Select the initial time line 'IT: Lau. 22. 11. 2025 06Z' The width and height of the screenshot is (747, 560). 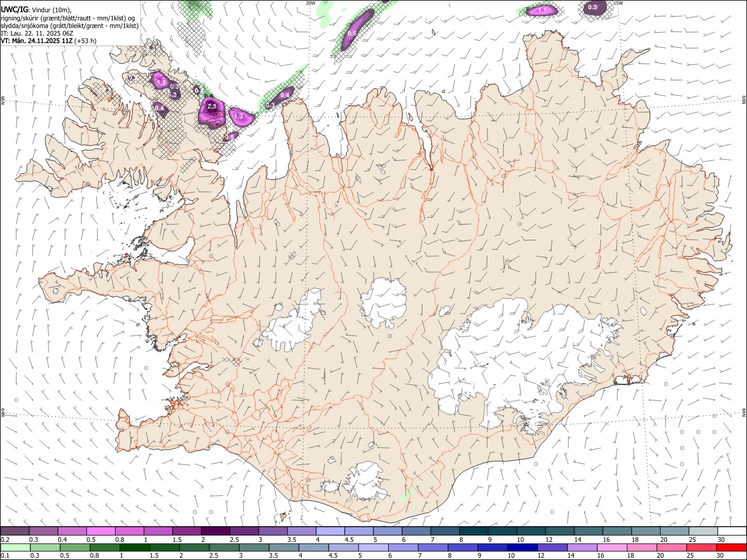pyautogui.click(x=37, y=33)
